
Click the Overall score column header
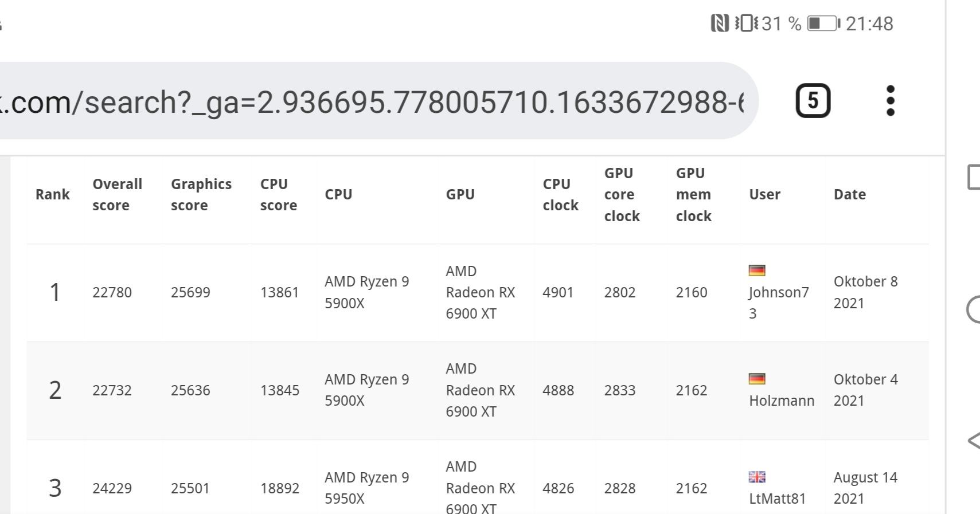[117, 195]
